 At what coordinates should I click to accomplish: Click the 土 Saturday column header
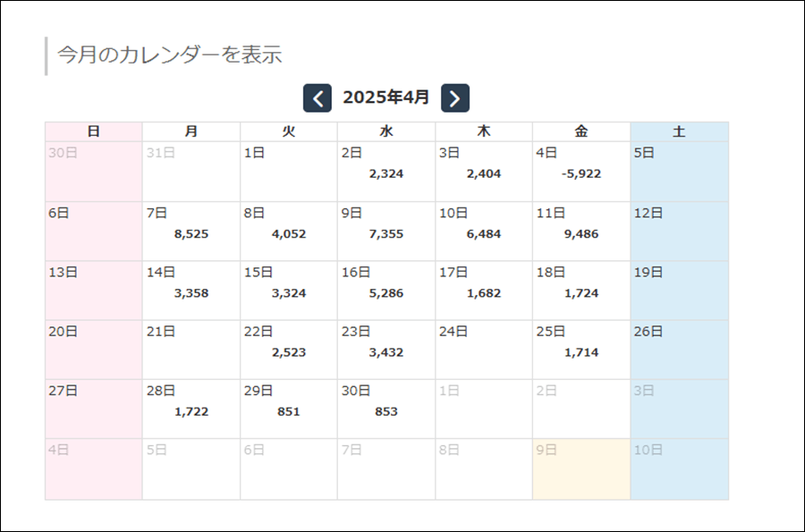(x=679, y=131)
